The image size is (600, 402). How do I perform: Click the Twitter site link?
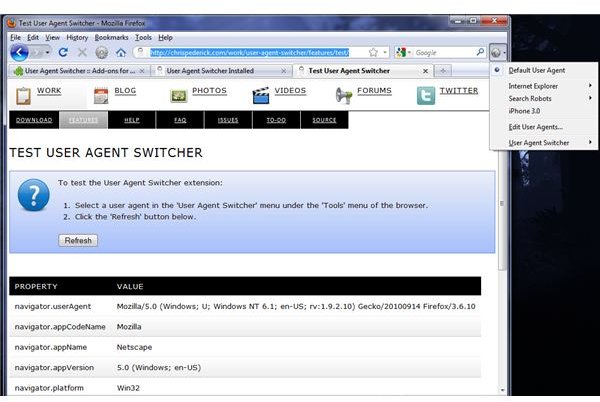[459, 91]
